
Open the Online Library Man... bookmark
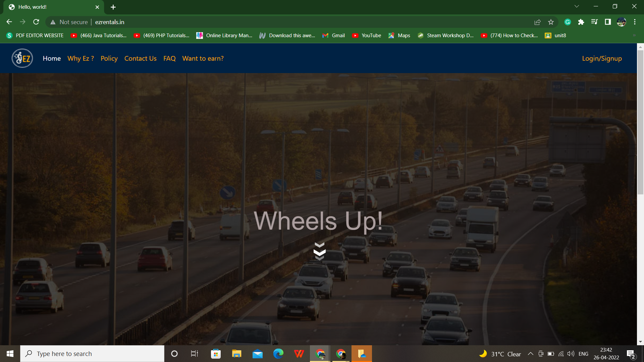coord(224,36)
